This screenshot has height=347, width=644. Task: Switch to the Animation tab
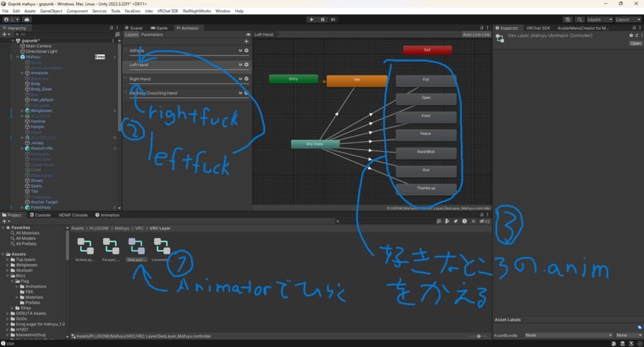click(108, 215)
